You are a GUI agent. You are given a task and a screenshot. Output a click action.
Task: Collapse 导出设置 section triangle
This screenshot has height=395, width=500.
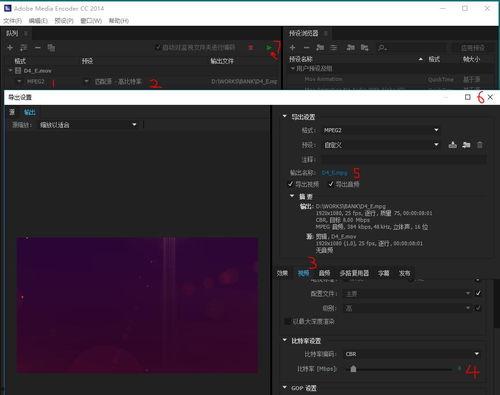285,116
